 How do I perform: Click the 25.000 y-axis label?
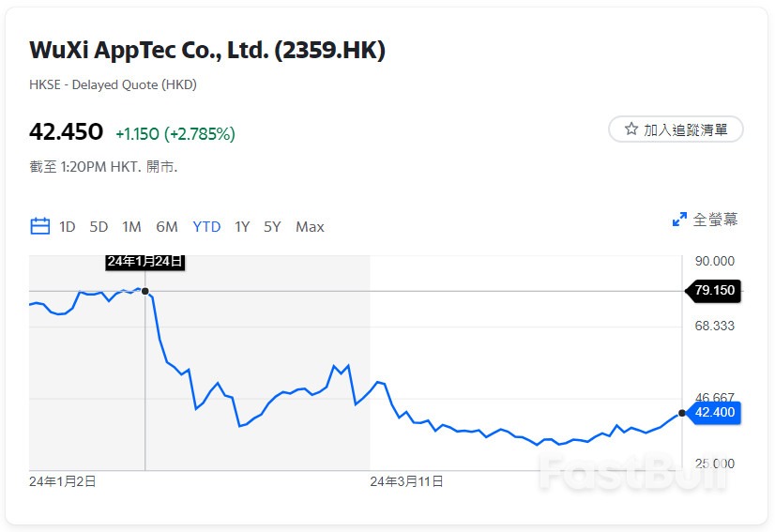(714, 464)
